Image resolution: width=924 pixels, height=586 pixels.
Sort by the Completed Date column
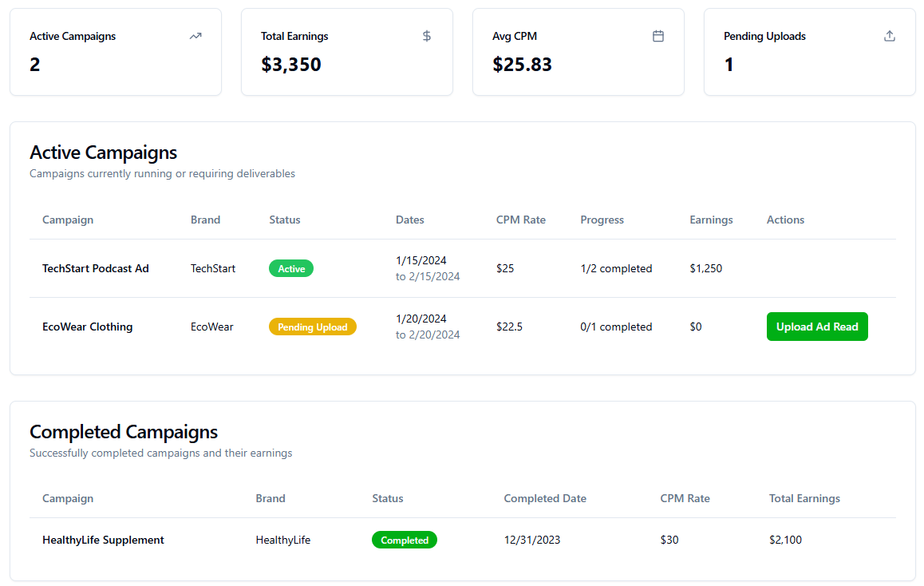click(545, 498)
